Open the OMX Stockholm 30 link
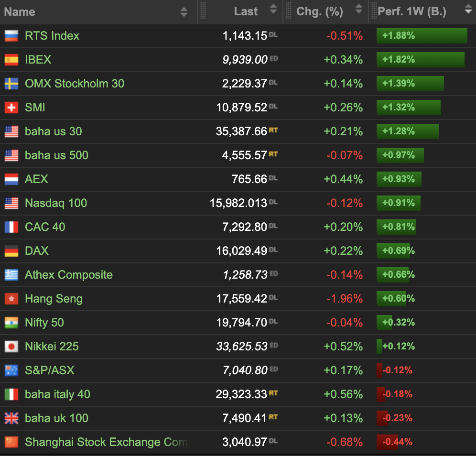476x456 pixels. click(75, 84)
